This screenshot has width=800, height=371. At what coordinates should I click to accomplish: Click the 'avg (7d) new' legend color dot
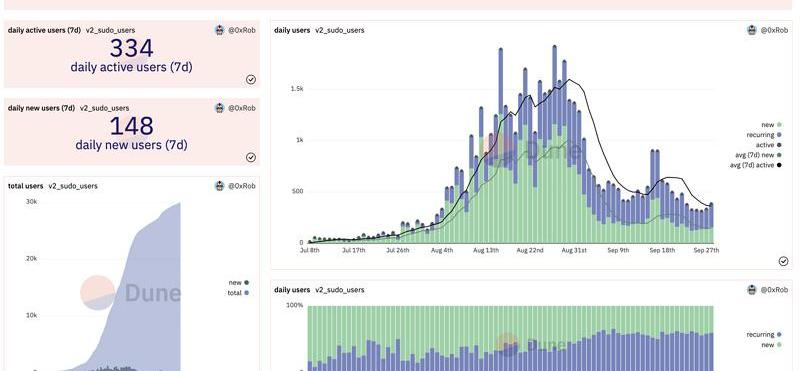[780, 156]
